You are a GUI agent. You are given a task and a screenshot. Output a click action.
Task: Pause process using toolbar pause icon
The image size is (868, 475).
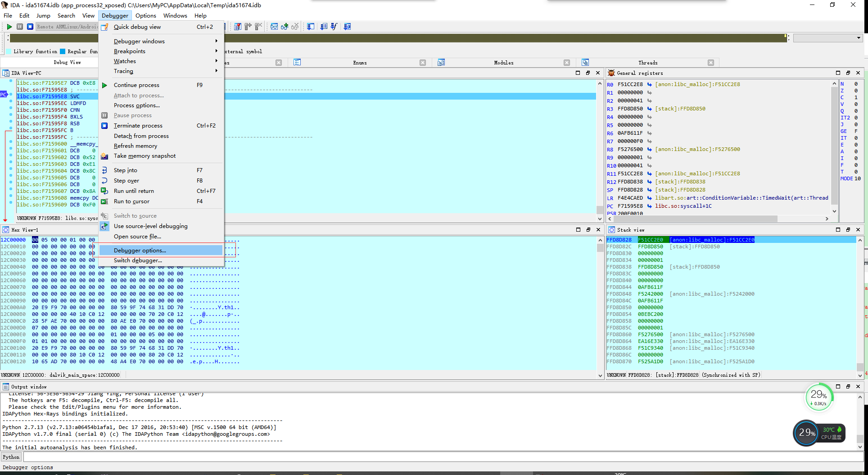pos(20,27)
